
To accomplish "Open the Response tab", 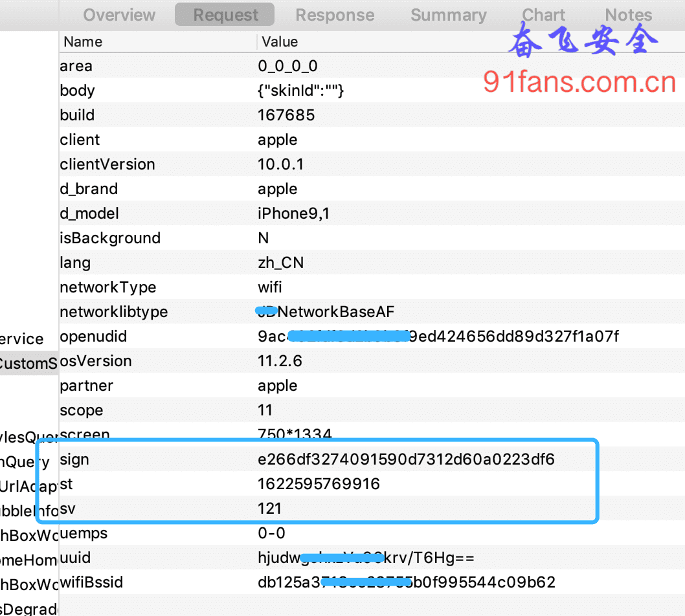I will pyautogui.click(x=335, y=15).
